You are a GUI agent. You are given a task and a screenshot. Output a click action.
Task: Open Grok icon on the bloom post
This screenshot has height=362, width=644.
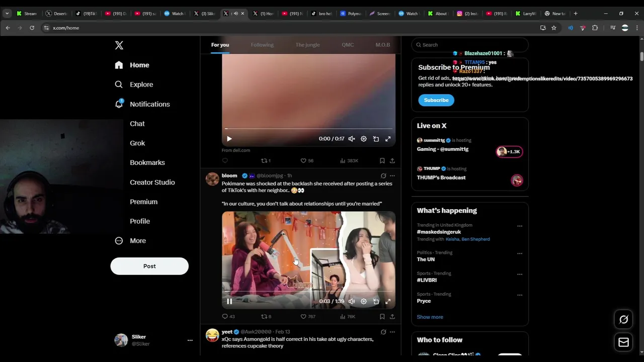(x=383, y=176)
